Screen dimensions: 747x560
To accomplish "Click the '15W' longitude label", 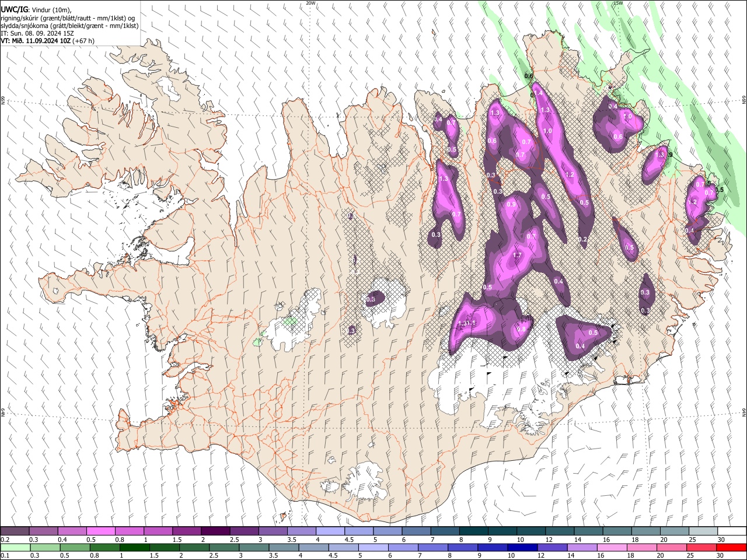I will 617,3.
